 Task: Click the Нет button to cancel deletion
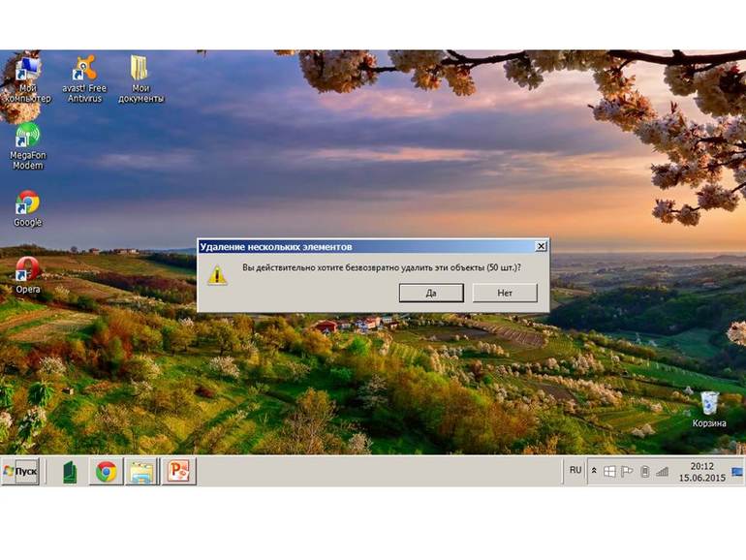[505, 293]
